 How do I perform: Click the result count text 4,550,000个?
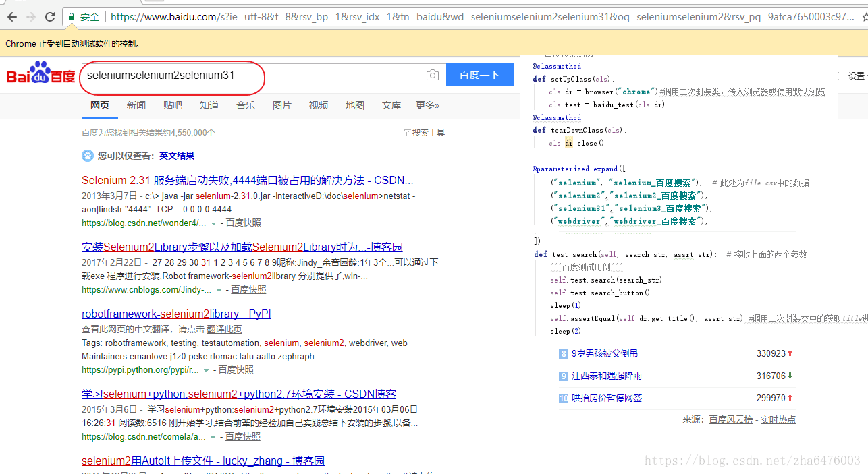click(x=193, y=133)
